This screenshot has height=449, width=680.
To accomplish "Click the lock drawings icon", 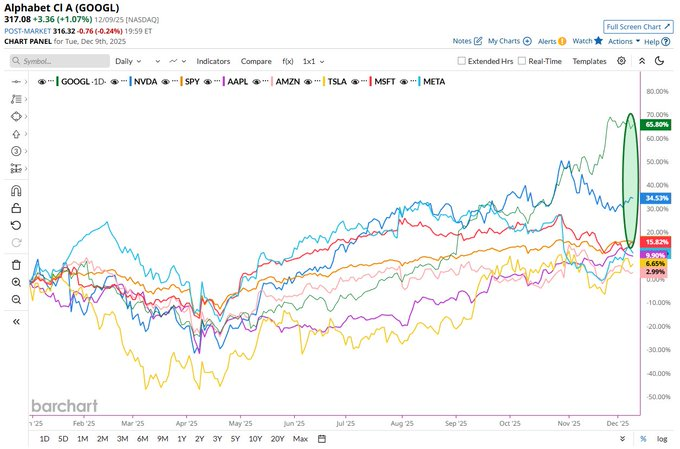I will tap(16, 208).
